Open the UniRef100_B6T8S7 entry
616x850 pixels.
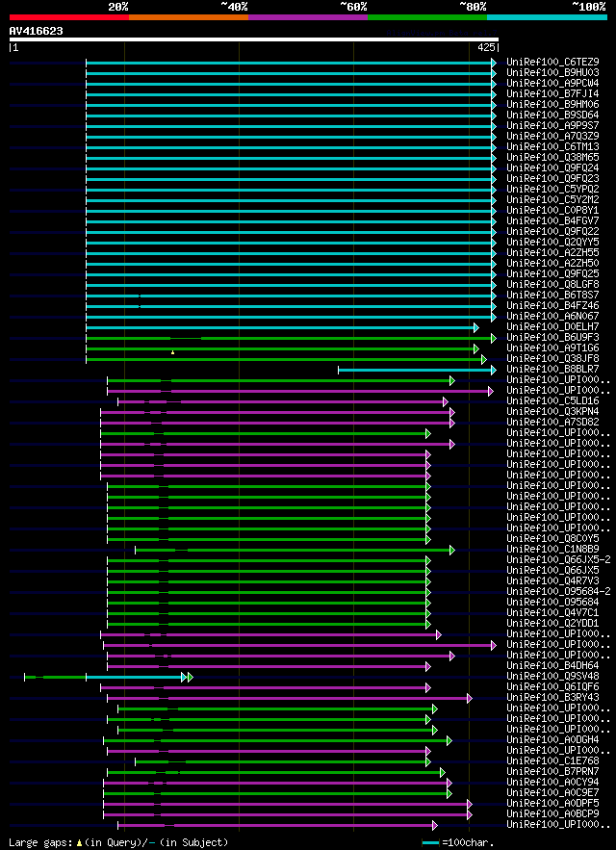[552, 295]
